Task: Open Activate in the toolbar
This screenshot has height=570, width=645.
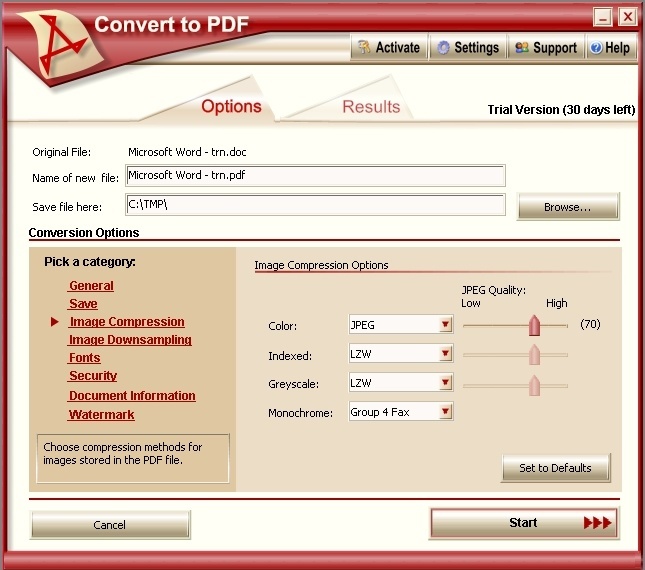Action: [389, 48]
